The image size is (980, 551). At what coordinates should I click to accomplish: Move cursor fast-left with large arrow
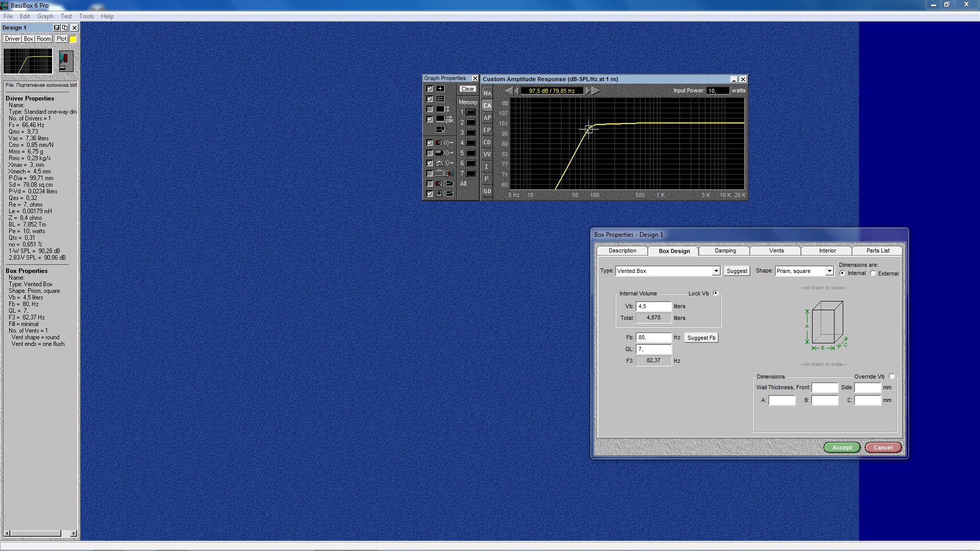508,91
